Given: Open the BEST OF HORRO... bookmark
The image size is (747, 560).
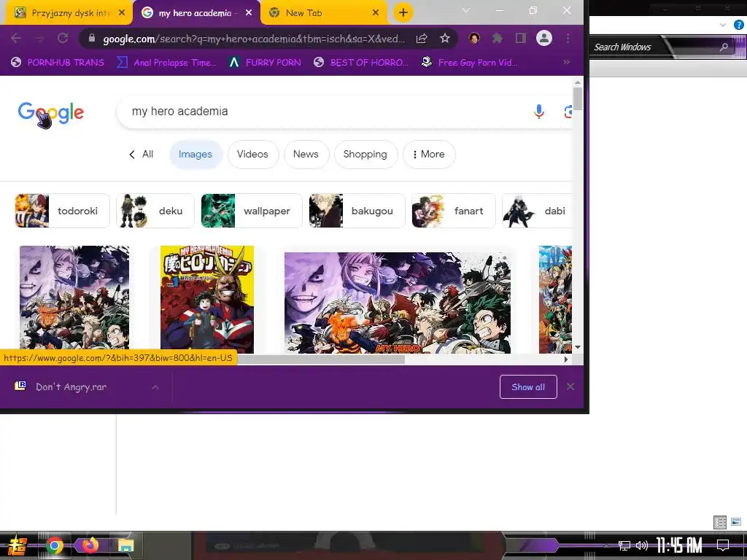Looking at the screenshot, I should (361, 63).
